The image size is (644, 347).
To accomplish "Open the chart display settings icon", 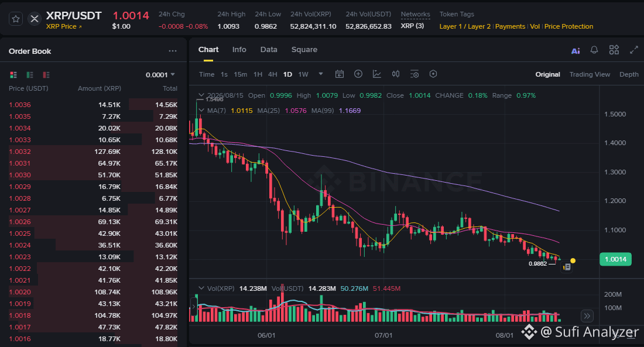I will pos(415,74).
